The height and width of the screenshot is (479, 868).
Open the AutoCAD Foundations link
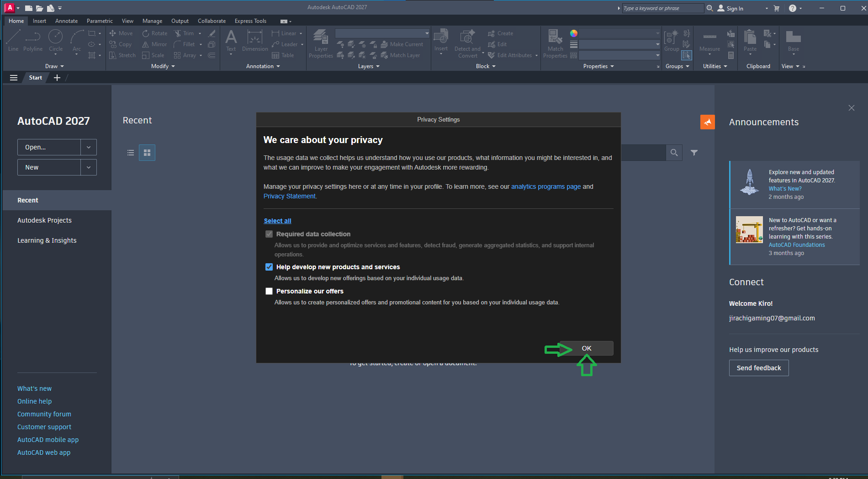tap(796, 245)
